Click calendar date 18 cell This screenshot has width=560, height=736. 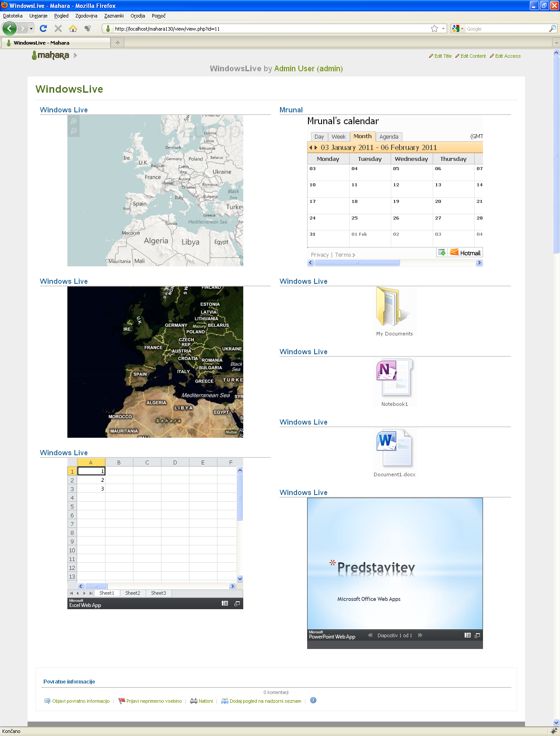(x=370, y=206)
